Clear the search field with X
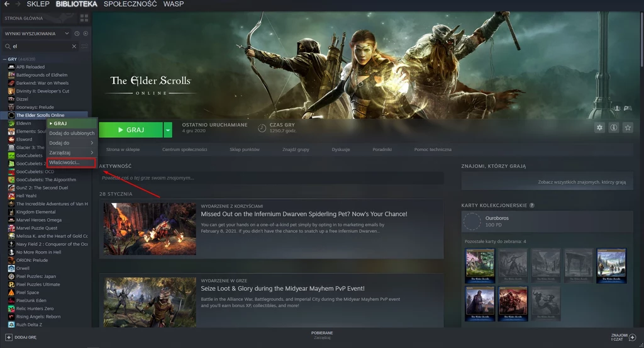 click(74, 47)
